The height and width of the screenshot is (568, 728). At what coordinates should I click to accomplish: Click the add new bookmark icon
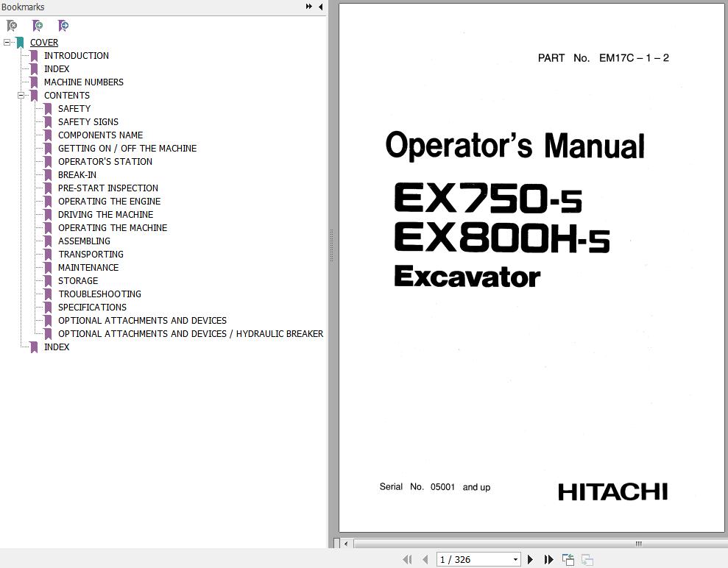tap(38, 26)
